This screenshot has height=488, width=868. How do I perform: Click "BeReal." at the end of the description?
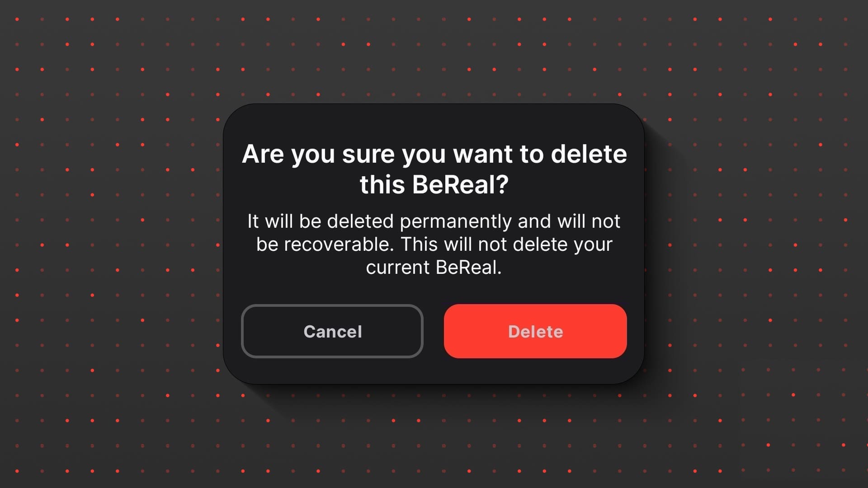tap(469, 267)
